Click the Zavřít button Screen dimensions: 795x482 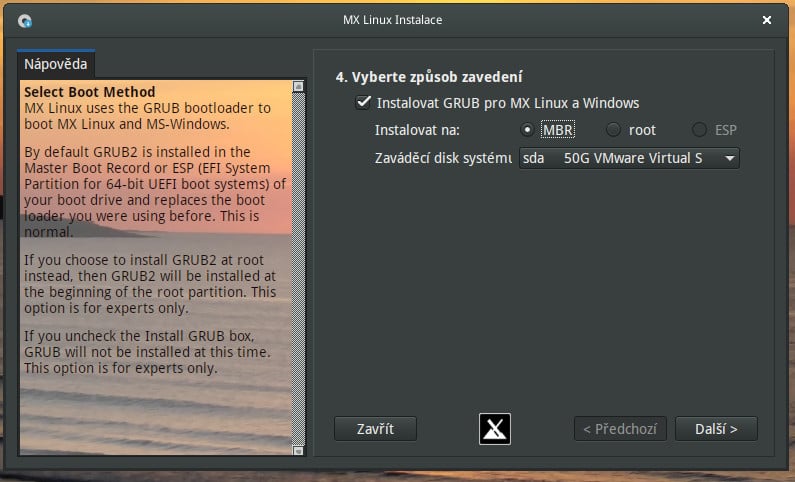pyautogui.click(x=375, y=429)
